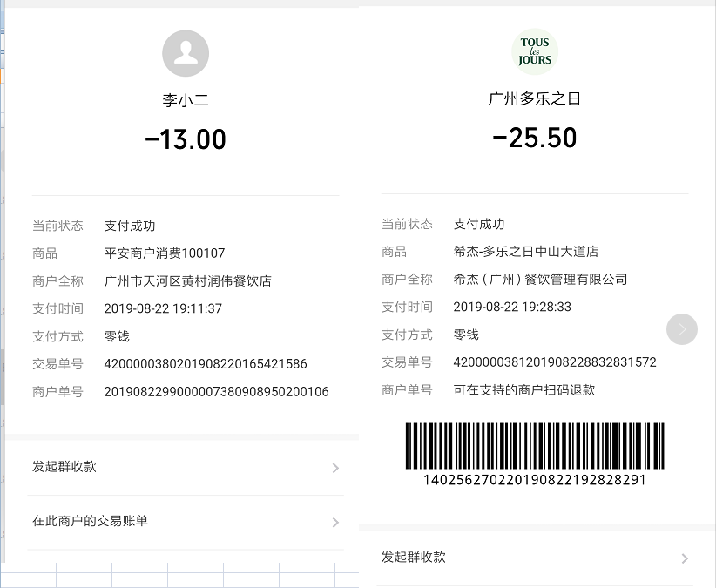
Task: Select product text 平安商户消费100107
Action: pos(165,253)
